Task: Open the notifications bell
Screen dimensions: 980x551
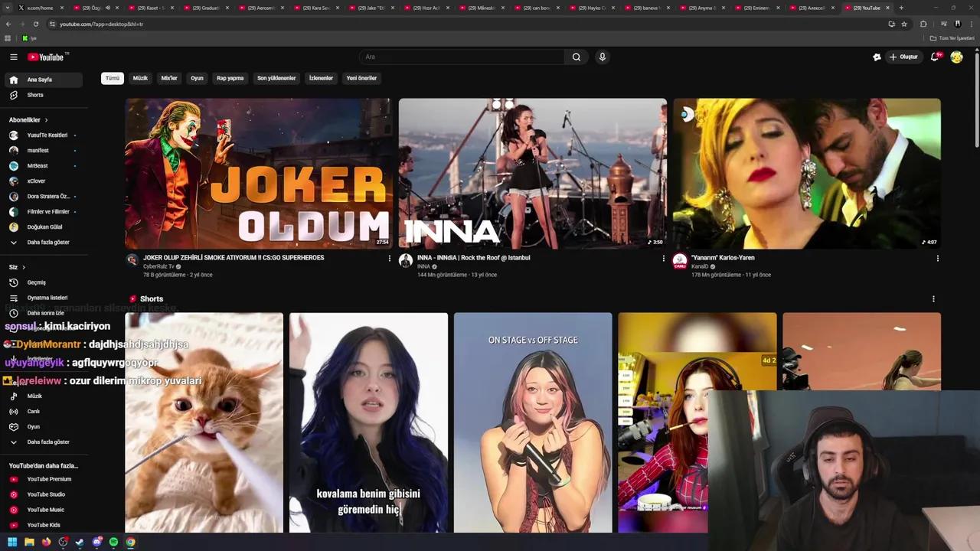Action: click(935, 57)
